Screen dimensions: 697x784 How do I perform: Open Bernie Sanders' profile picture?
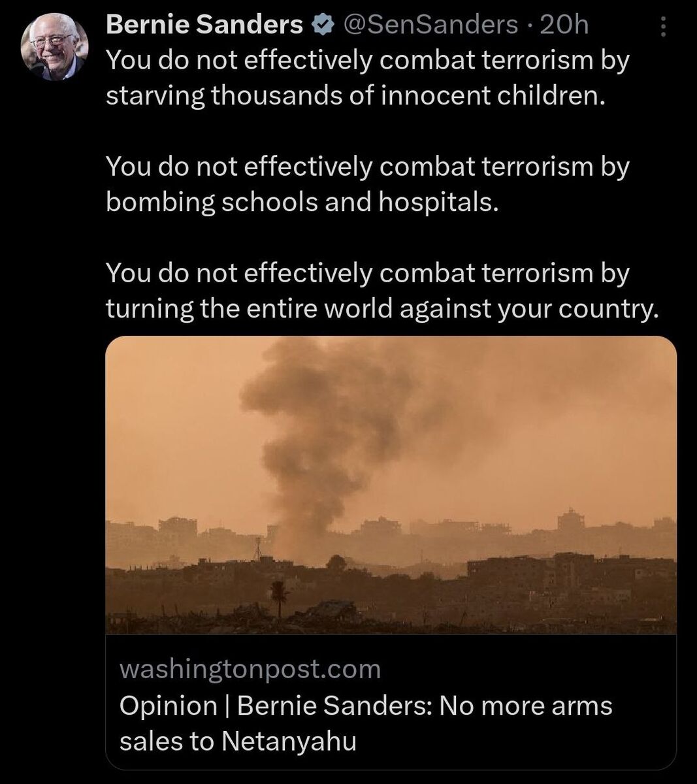pyautogui.click(x=54, y=46)
